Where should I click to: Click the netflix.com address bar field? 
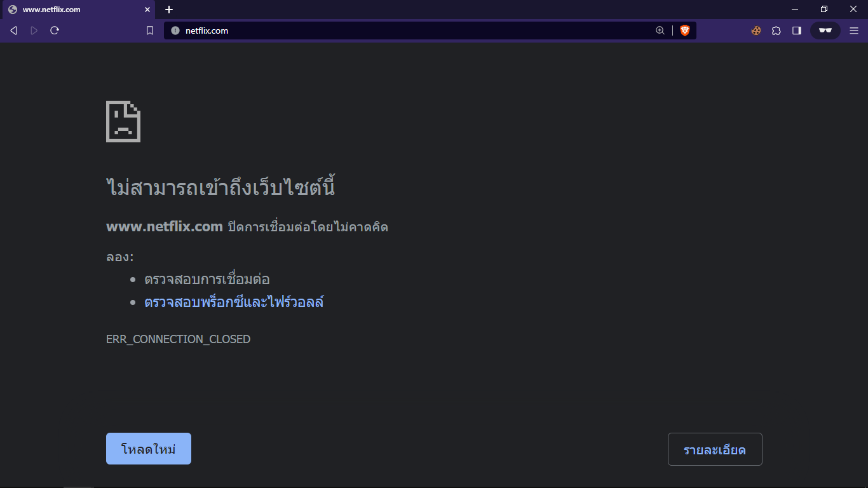pyautogui.click(x=430, y=30)
